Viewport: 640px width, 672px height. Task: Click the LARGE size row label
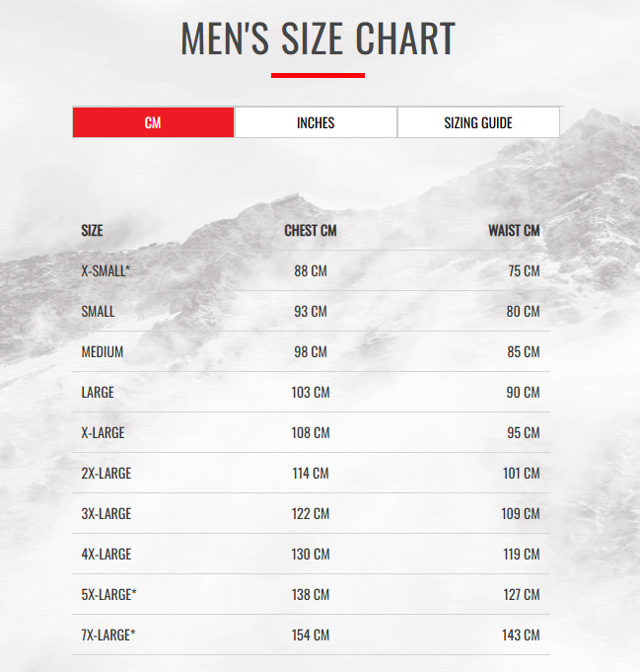tap(98, 393)
